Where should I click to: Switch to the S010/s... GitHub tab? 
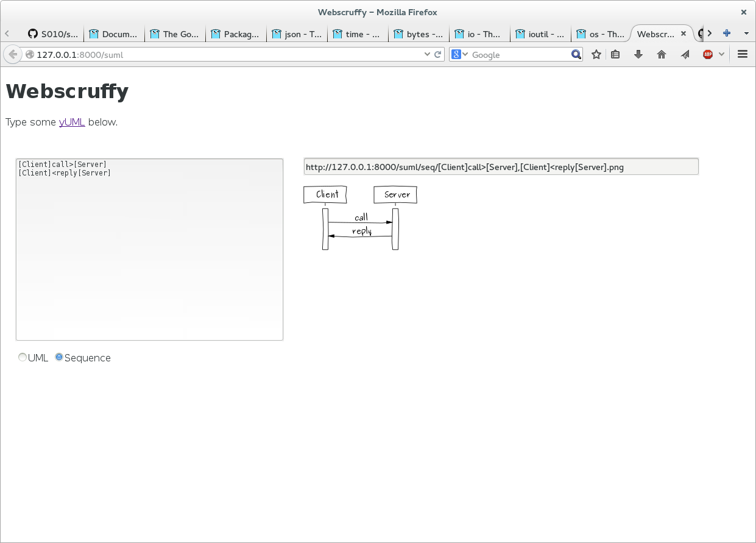tap(52, 34)
